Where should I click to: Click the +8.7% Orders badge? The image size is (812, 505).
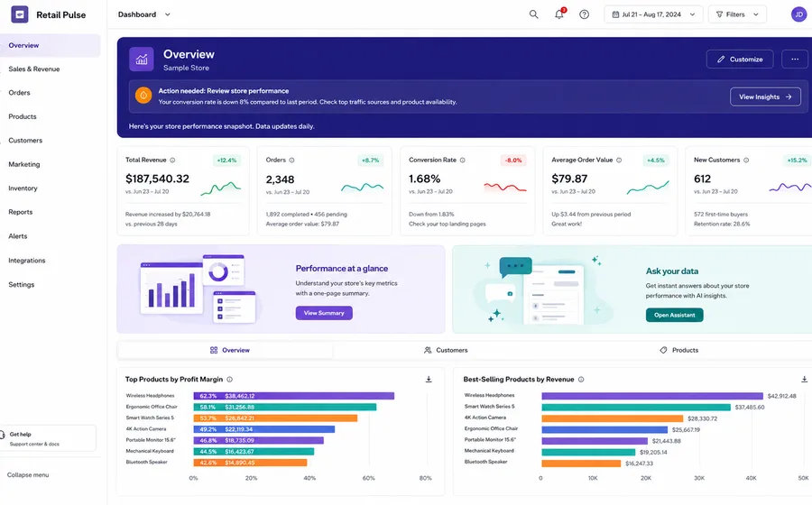pyautogui.click(x=370, y=161)
